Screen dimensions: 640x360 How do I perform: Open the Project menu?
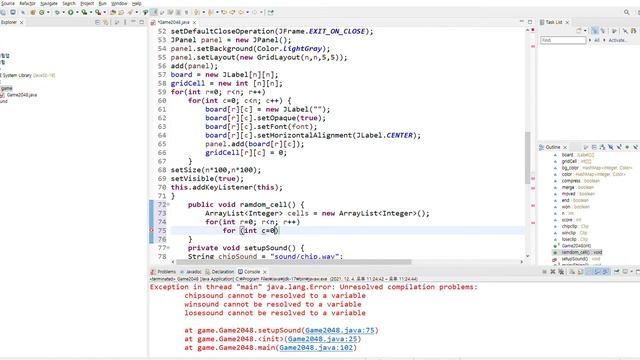[x=87, y=3]
